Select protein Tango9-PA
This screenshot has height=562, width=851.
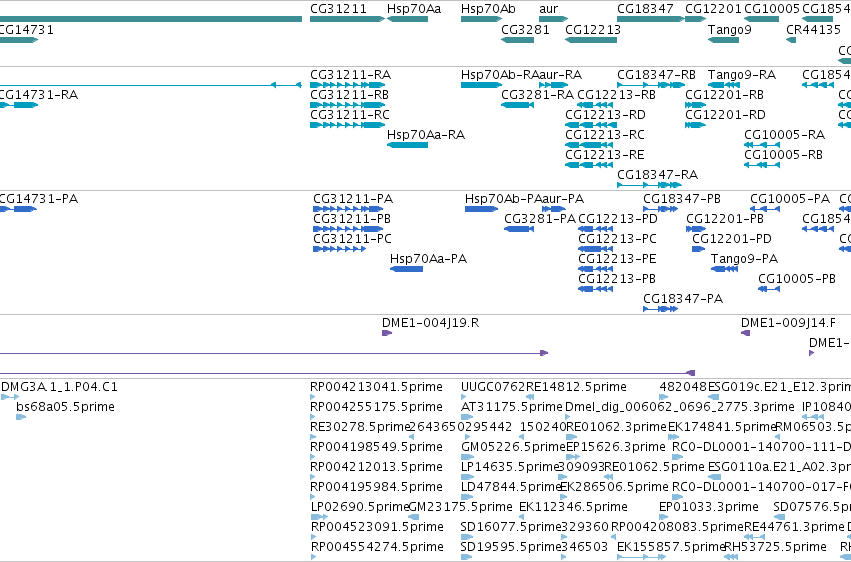pyautogui.click(x=725, y=269)
